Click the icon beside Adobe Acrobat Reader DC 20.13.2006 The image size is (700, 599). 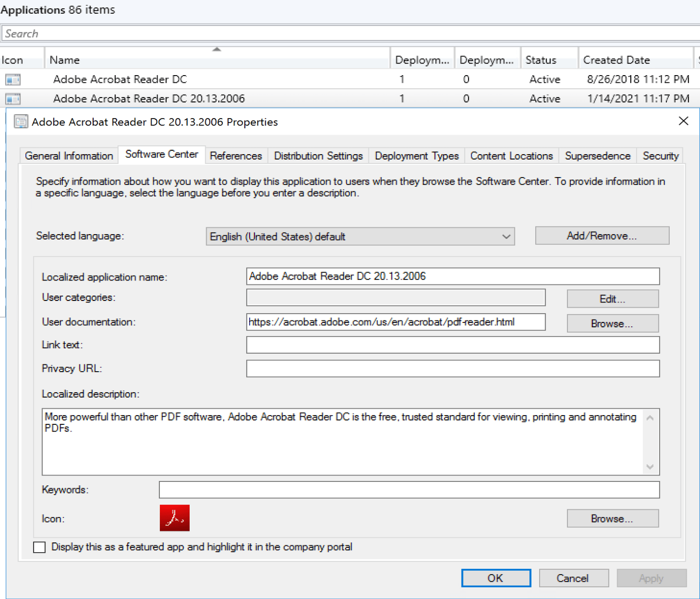pos(12,99)
